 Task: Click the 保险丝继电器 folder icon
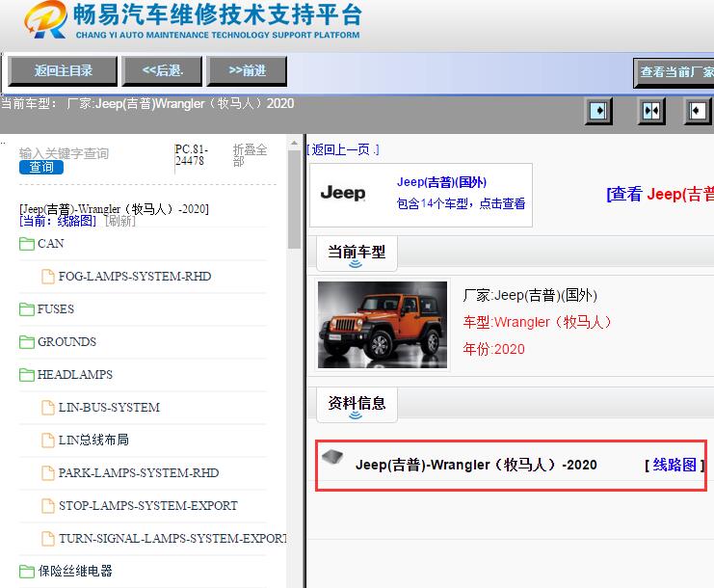27,572
